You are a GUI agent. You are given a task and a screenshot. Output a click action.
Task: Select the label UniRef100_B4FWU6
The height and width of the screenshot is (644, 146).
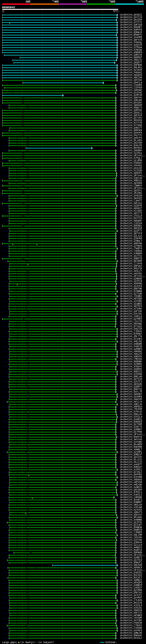click(131, 65)
